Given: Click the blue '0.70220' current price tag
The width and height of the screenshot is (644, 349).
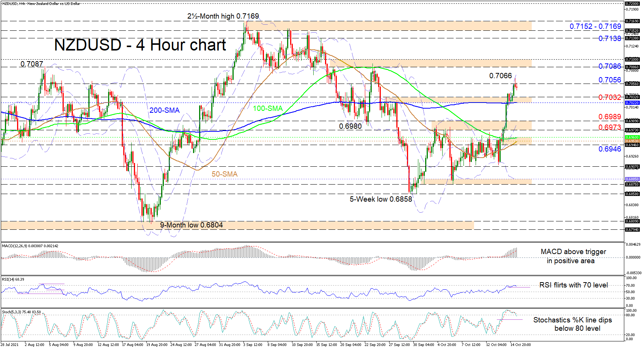Looking at the screenshot, I should [x=632, y=103].
